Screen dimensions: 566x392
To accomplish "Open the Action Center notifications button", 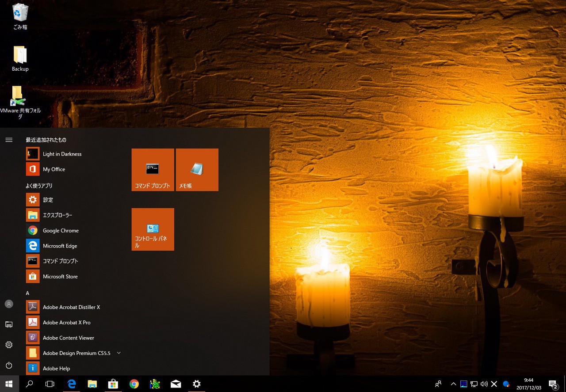I will click(553, 384).
